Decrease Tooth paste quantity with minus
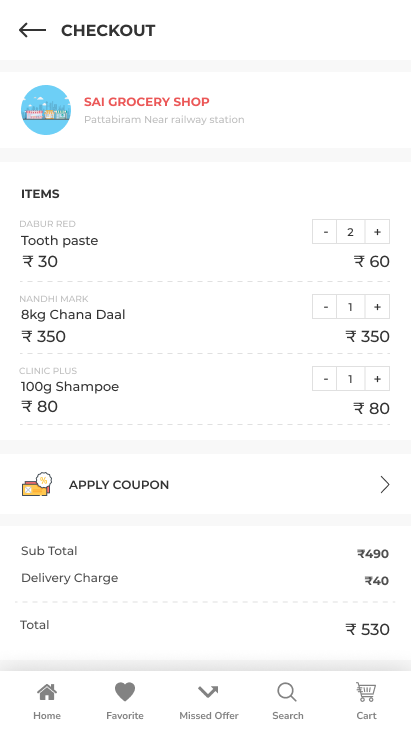411x731 pixels. pos(325,232)
